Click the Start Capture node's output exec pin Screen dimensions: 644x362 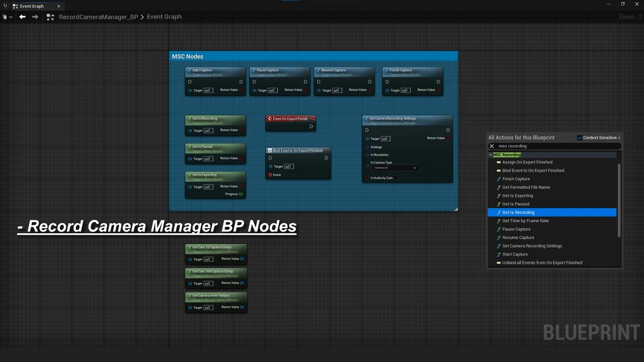pyautogui.click(x=241, y=82)
